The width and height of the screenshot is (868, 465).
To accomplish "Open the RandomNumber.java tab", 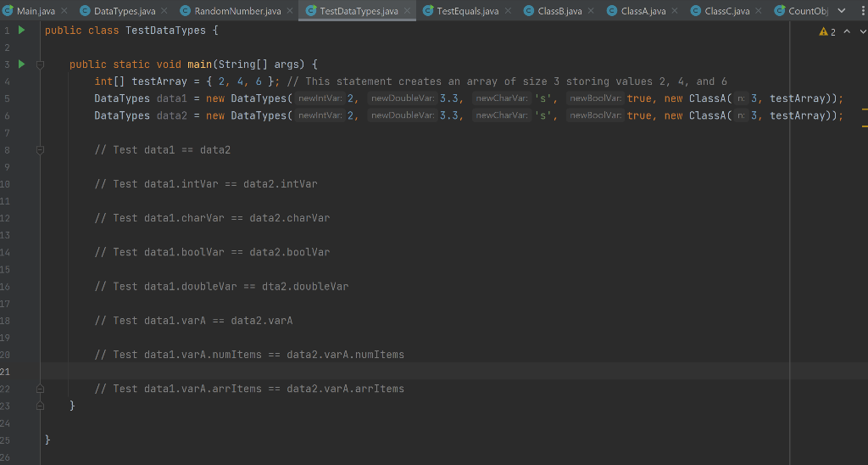I will [237, 10].
